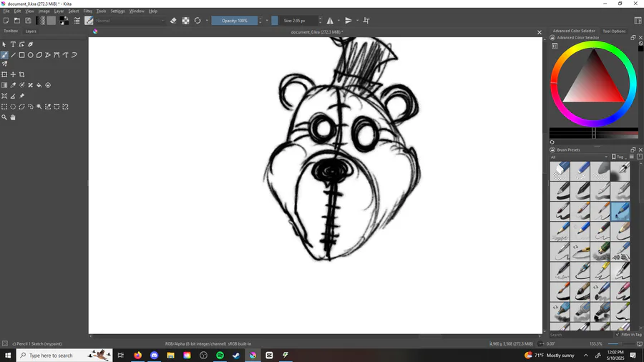Select the Rectangular Selection tool
Screen dimensions: 644x362
[4, 107]
